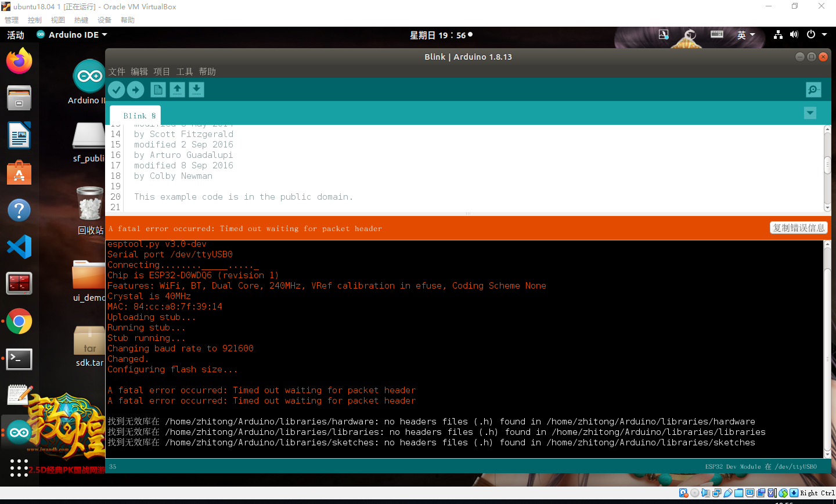The height and width of the screenshot is (504, 836).
Task: Open the Arduino IDE app menu in top bar
Action: pyautogui.click(x=72, y=35)
